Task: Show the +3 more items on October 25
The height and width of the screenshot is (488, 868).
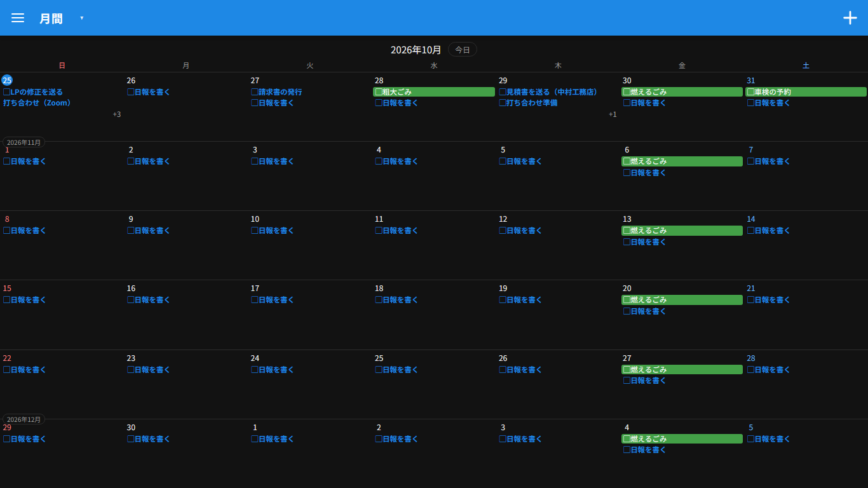Action: pos(117,114)
